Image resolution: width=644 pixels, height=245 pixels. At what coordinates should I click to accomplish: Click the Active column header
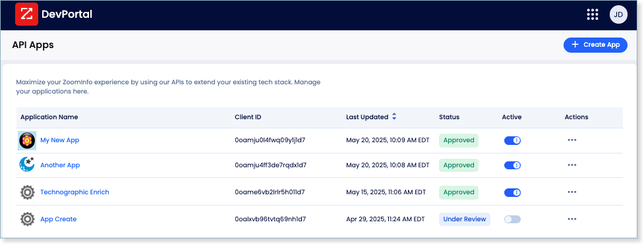(x=512, y=117)
